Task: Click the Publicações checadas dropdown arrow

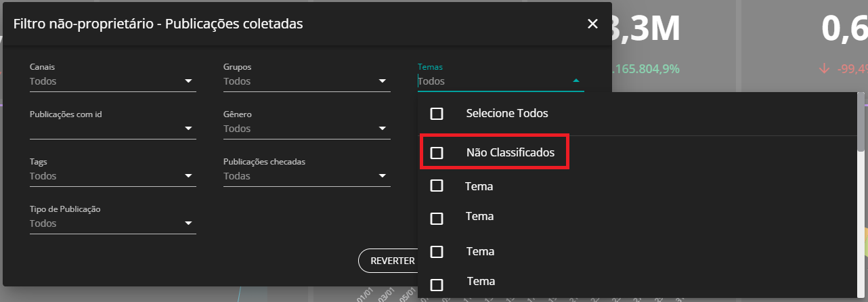Action: click(x=383, y=176)
